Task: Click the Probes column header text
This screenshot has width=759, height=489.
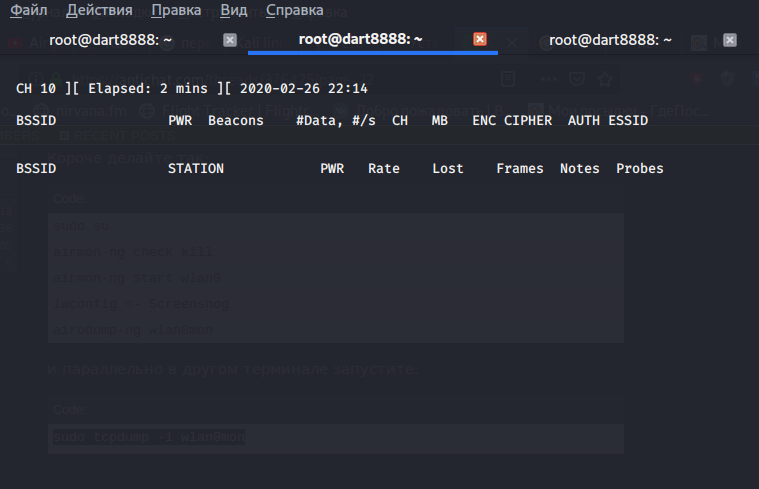Action: (640, 169)
